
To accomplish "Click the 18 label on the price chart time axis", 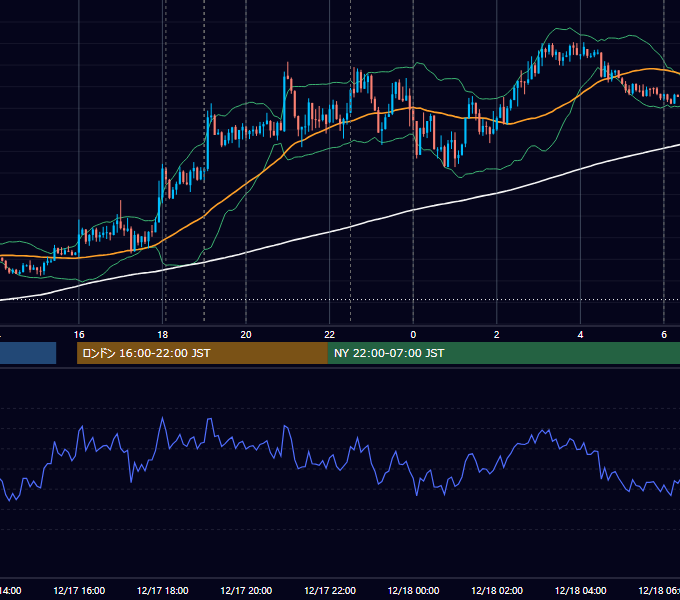I will (x=163, y=335).
